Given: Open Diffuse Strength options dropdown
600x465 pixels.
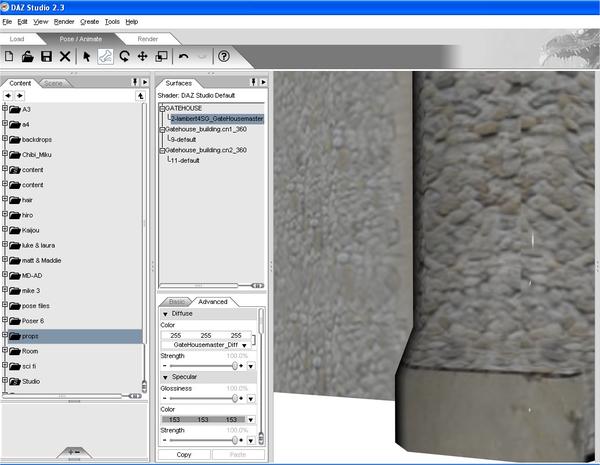Looking at the screenshot, I should point(251,366).
